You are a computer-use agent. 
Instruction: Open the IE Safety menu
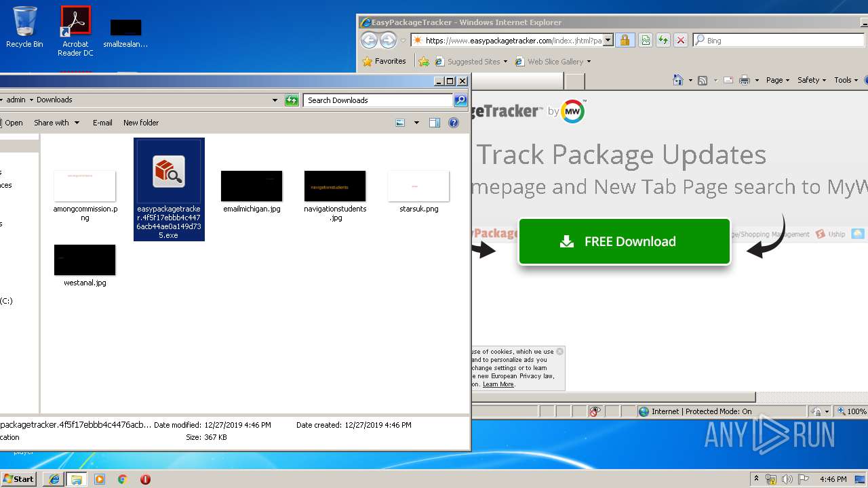[812, 80]
